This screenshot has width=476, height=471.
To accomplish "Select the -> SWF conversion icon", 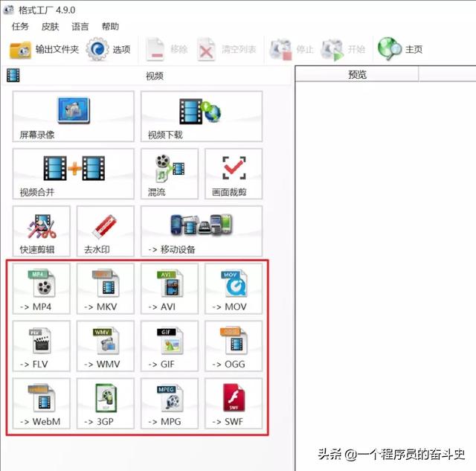I will point(234,403).
